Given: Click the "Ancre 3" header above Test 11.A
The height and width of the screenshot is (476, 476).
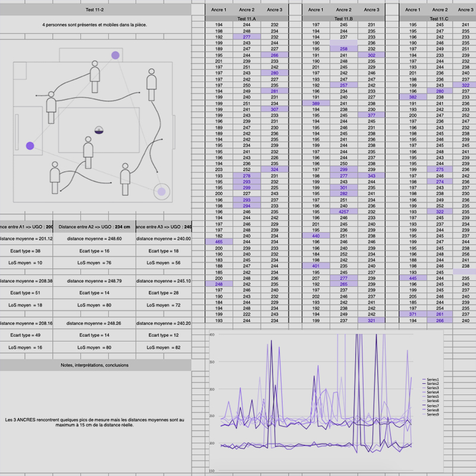Looking at the screenshot, I should pyautogui.click(x=274, y=10).
